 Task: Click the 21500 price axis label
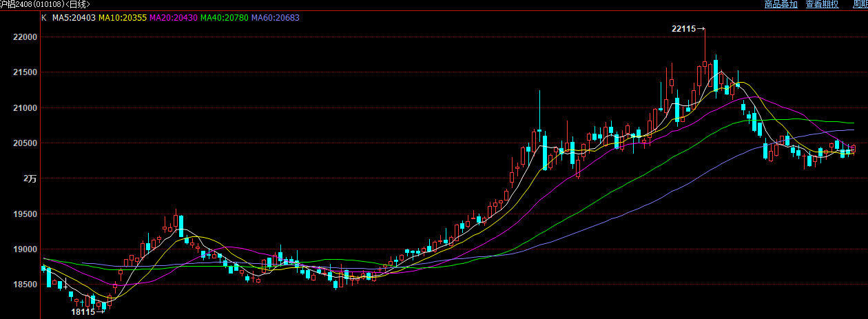pyautogui.click(x=25, y=72)
